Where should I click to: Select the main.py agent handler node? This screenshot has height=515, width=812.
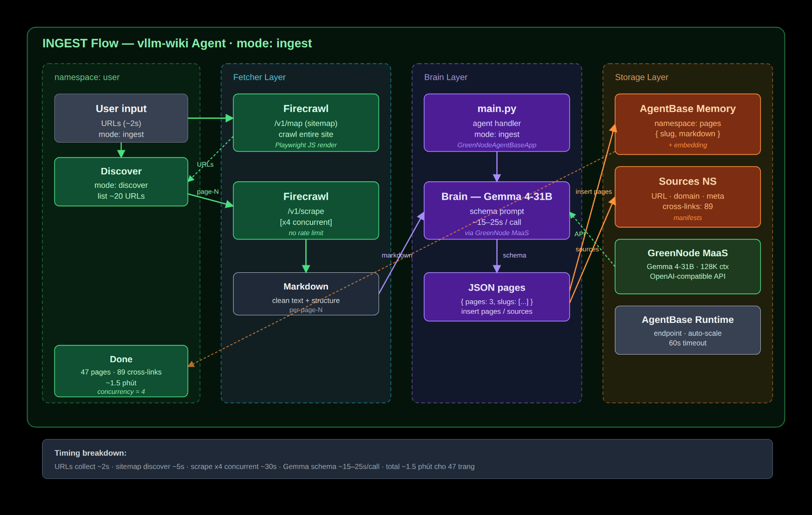[x=496, y=123]
